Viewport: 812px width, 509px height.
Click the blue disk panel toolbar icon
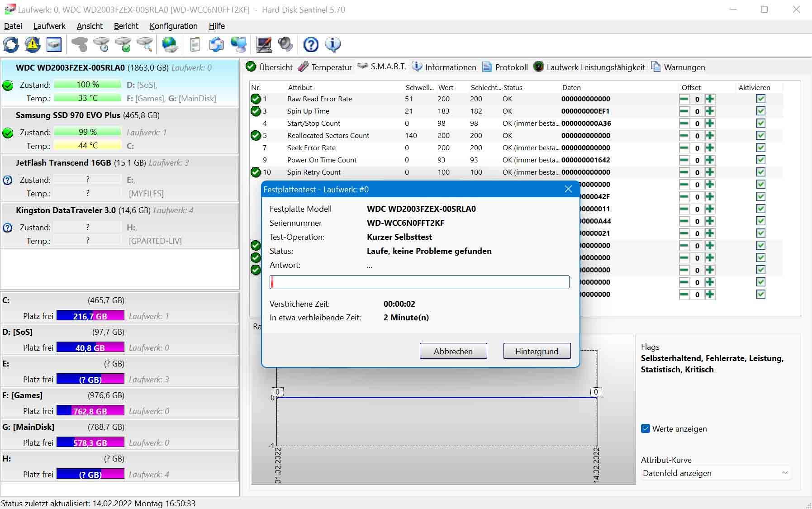[54, 44]
